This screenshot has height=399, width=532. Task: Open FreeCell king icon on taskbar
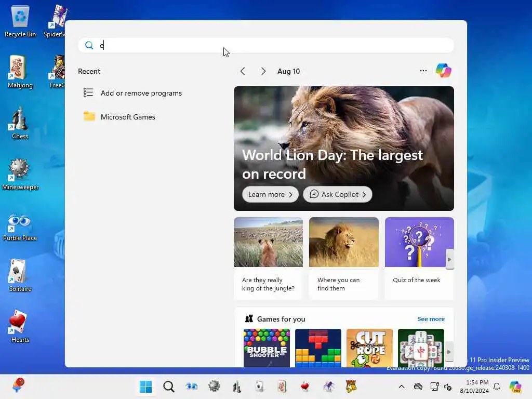click(x=351, y=387)
